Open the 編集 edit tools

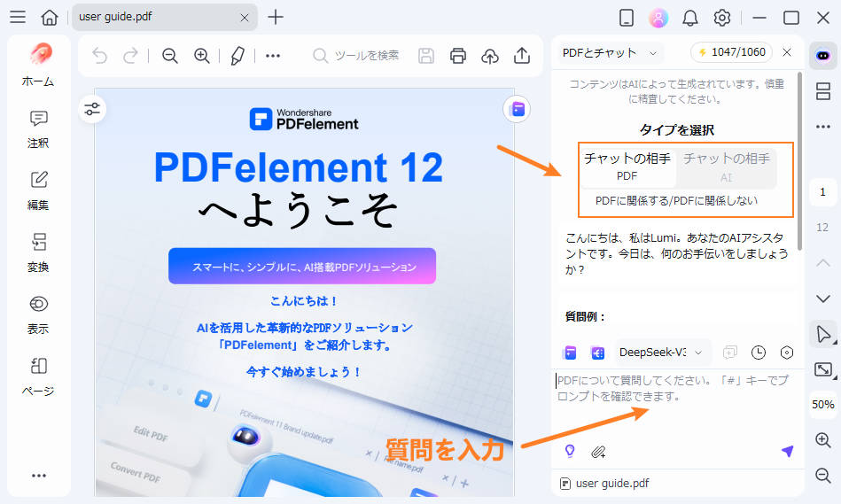[x=38, y=190]
